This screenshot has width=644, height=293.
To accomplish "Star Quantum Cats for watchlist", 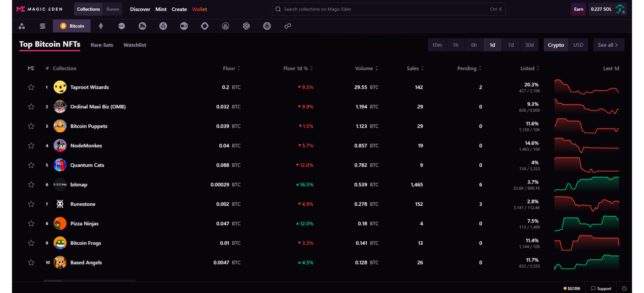I will pyautogui.click(x=31, y=165).
